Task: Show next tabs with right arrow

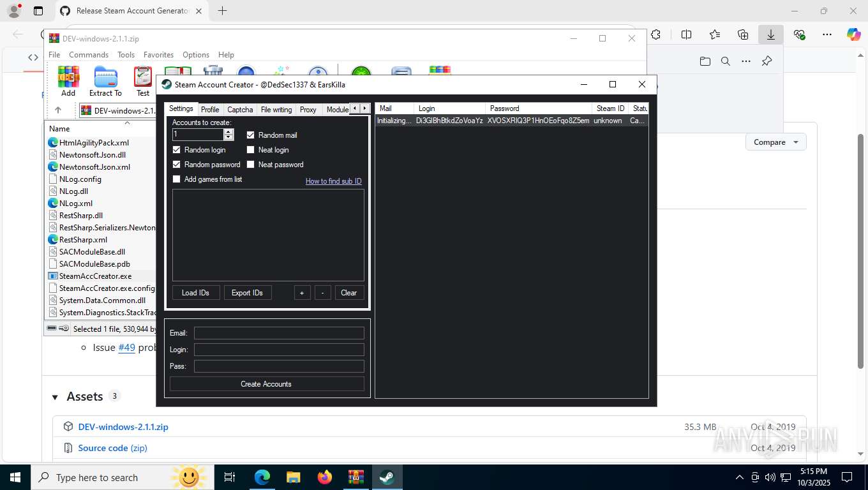Action: pyautogui.click(x=364, y=108)
